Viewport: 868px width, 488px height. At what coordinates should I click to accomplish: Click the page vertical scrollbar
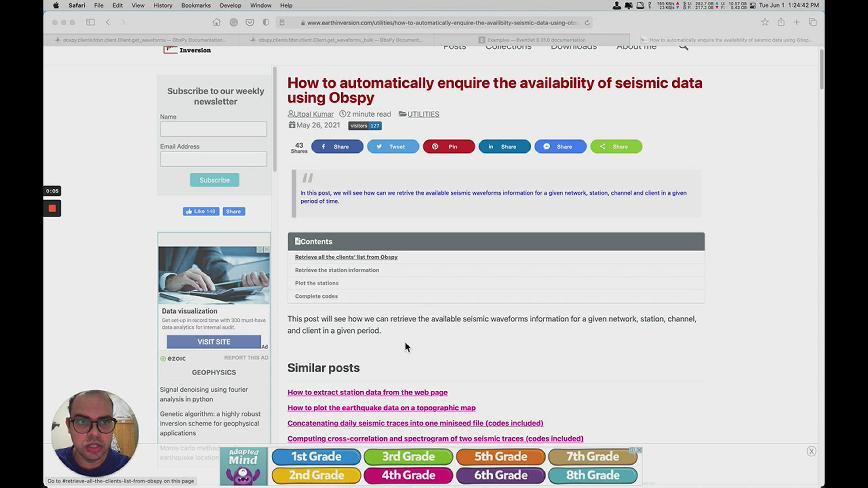click(x=821, y=70)
